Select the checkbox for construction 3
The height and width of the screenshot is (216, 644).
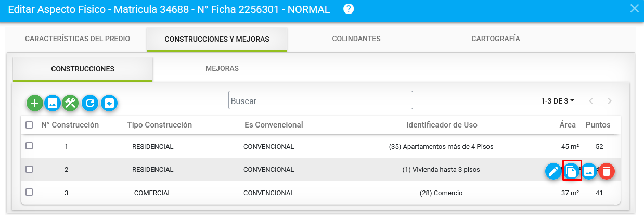[x=29, y=192]
